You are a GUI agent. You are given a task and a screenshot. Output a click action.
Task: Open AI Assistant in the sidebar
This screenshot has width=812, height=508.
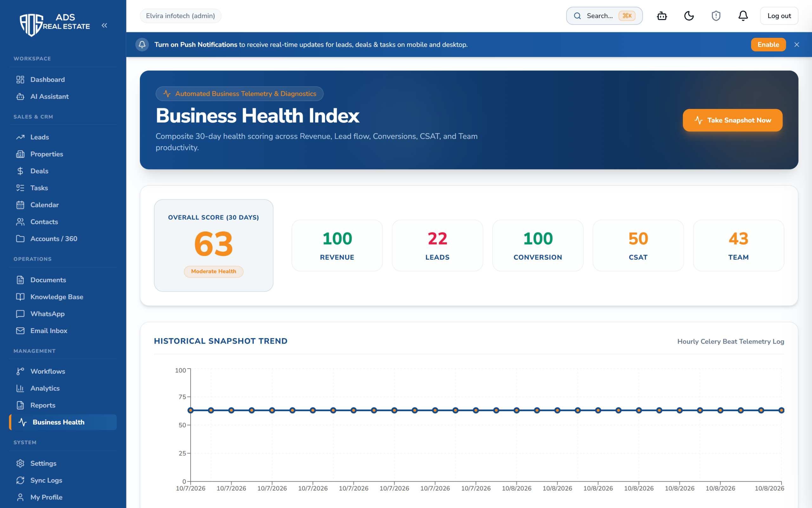(63, 97)
